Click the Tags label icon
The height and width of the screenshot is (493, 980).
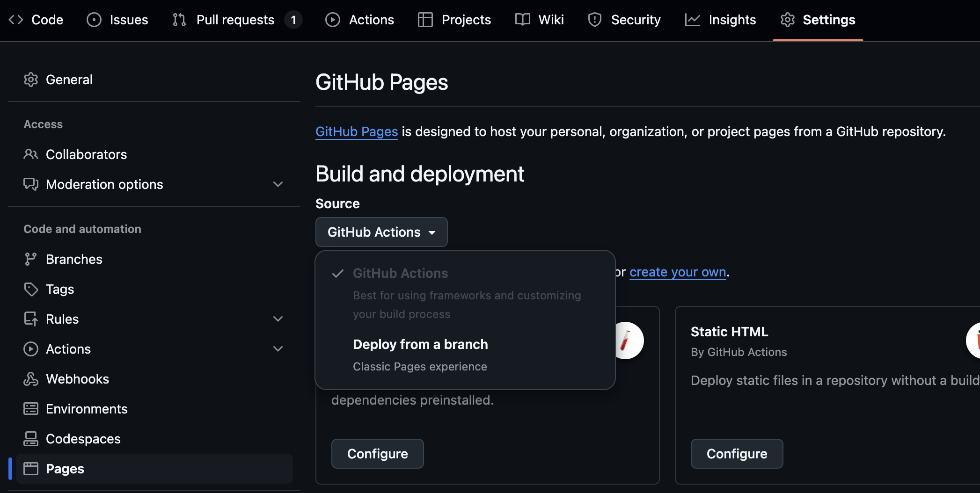pyautogui.click(x=31, y=289)
